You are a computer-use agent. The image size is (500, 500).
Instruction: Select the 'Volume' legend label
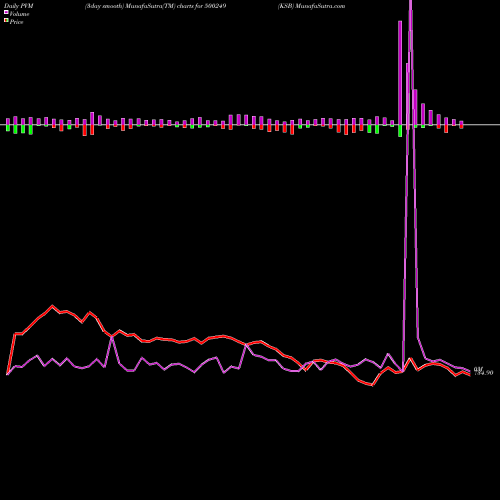[x=19, y=14]
